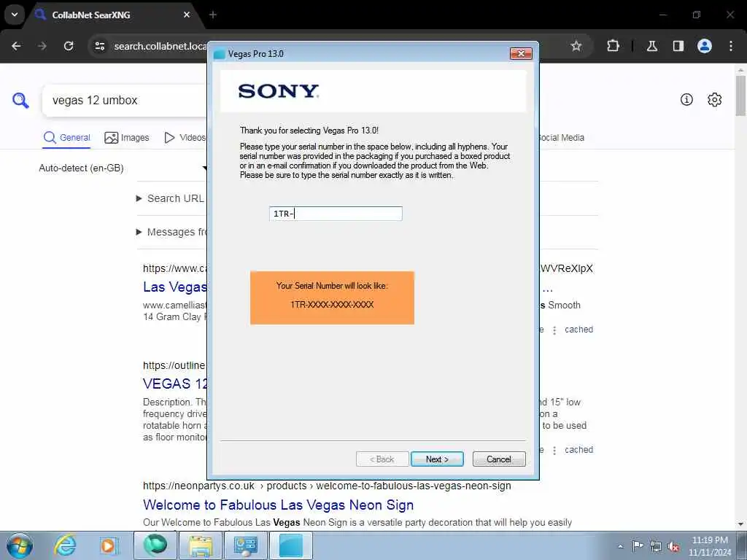Open the control panel taskbar icon

tap(246, 545)
